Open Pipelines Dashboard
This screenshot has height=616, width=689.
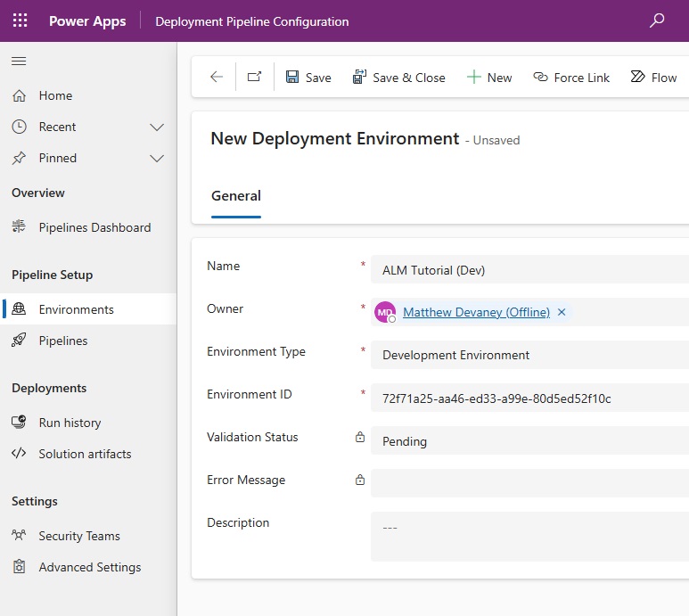click(x=88, y=227)
